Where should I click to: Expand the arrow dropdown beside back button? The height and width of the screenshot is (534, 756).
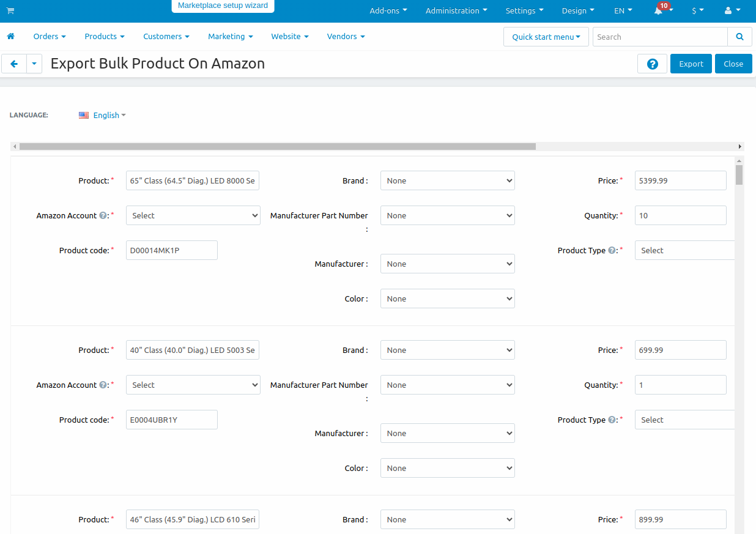34,64
